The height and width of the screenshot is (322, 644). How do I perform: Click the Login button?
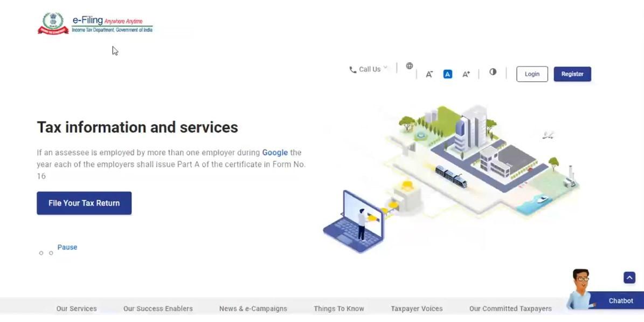531,74
